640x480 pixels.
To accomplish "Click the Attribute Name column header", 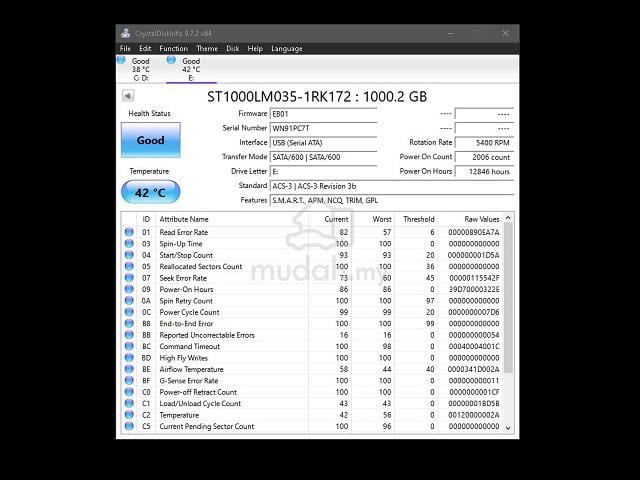I will point(232,219).
